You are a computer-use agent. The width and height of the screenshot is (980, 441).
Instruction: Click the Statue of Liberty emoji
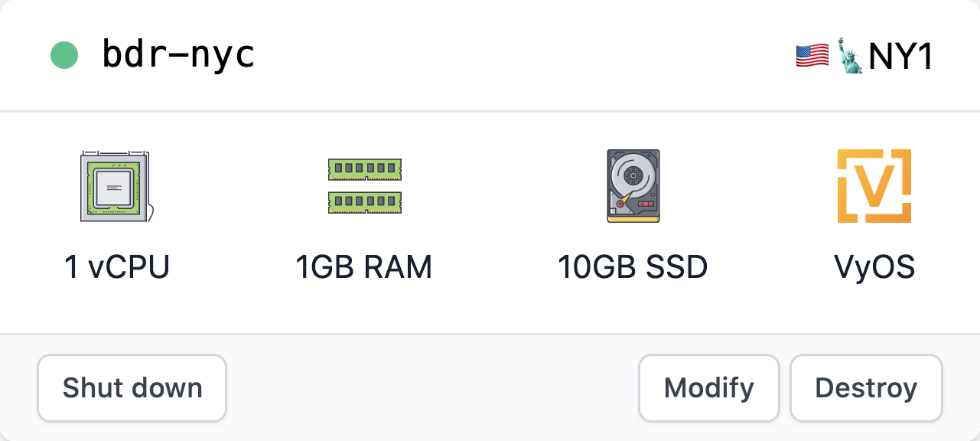(x=850, y=55)
